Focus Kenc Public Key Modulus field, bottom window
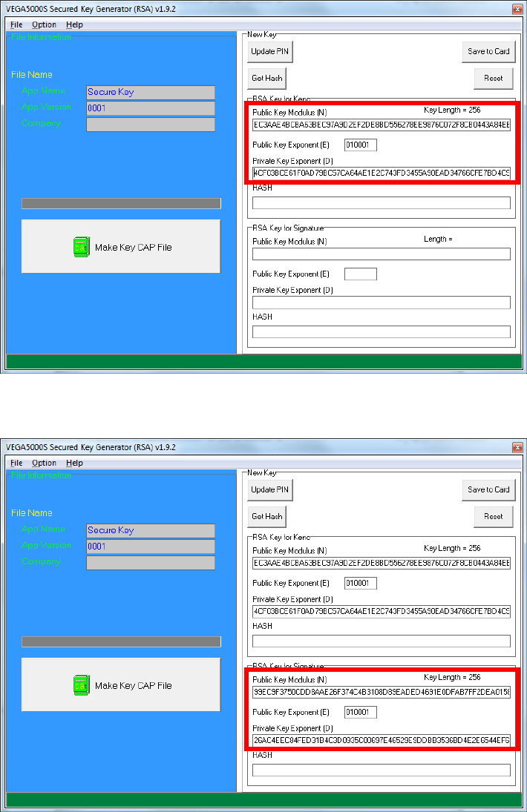The width and height of the screenshot is (527, 812). click(x=382, y=563)
